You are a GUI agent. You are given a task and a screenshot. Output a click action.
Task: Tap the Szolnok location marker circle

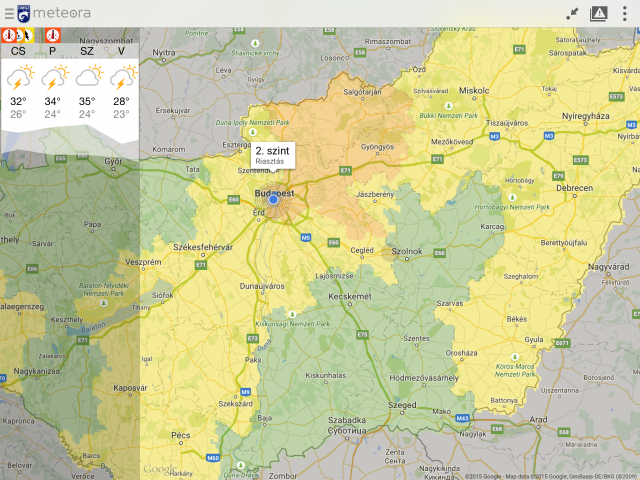pyautogui.click(x=389, y=253)
